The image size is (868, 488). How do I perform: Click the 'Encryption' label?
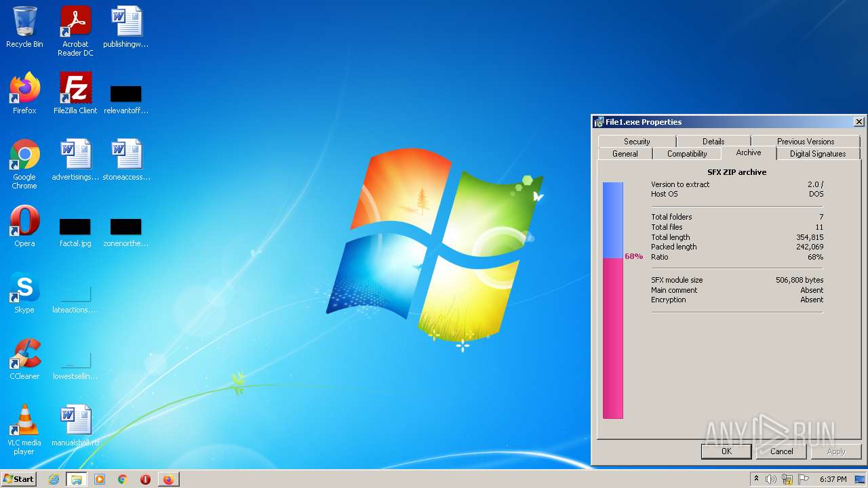669,300
